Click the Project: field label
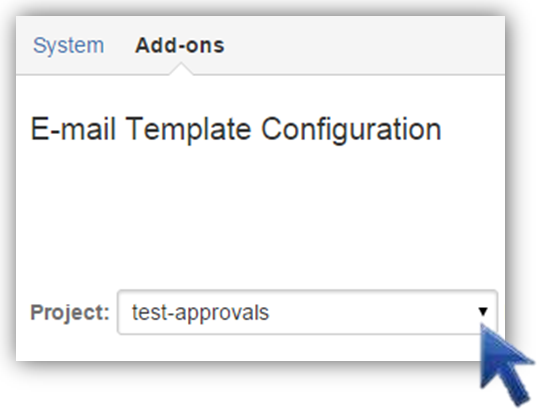The image size is (544, 415). pos(70,312)
